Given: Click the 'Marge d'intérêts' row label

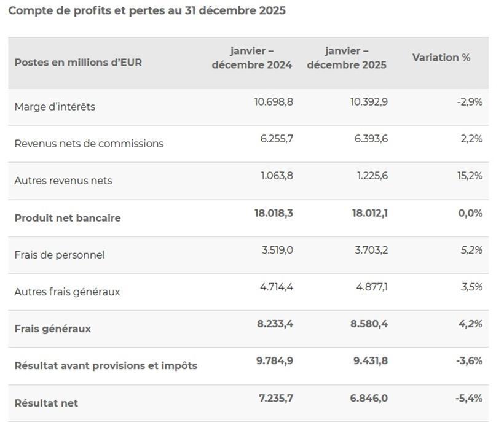Looking at the screenshot, I should (55, 107).
